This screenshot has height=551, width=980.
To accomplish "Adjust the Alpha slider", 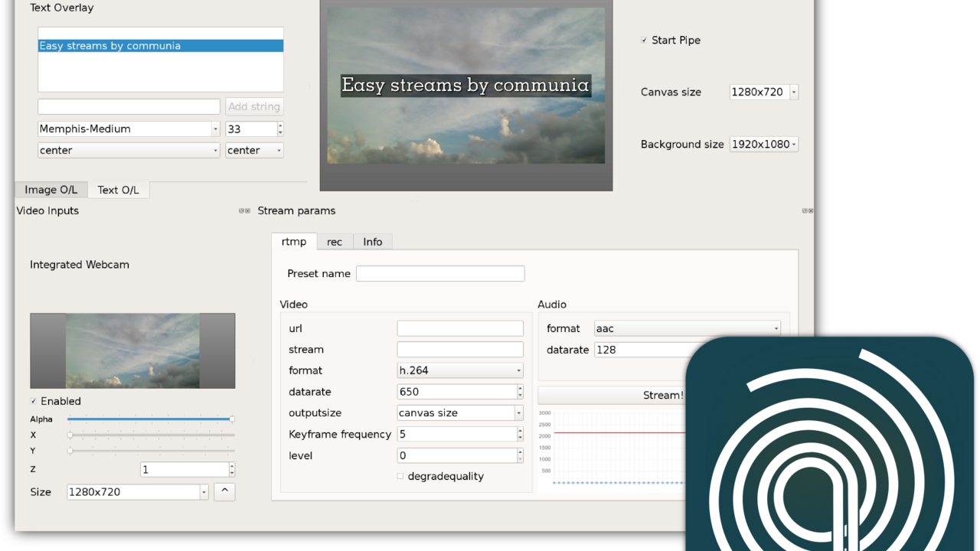I will [x=150, y=419].
